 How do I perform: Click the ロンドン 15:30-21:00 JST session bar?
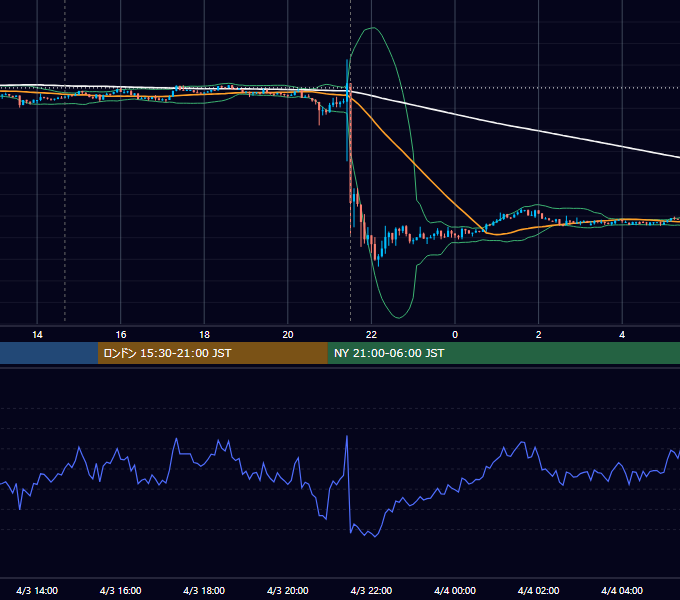coord(212,353)
